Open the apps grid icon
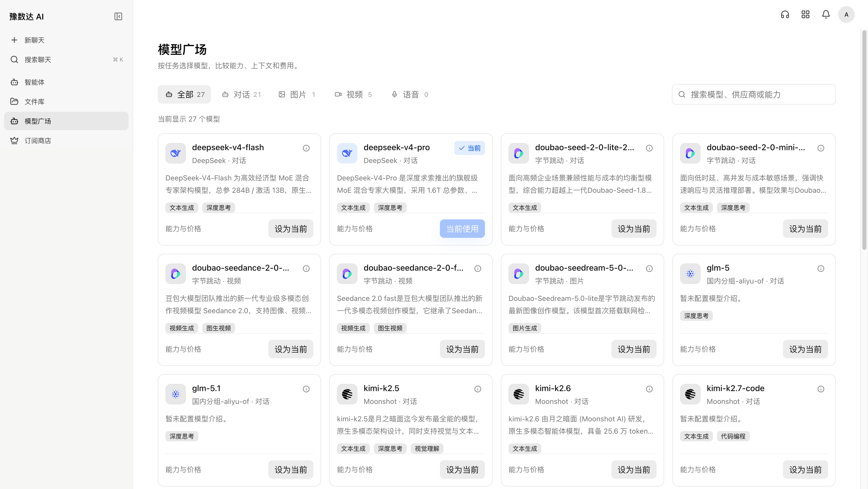Viewport: 868px width, 489px height. [805, 15]
